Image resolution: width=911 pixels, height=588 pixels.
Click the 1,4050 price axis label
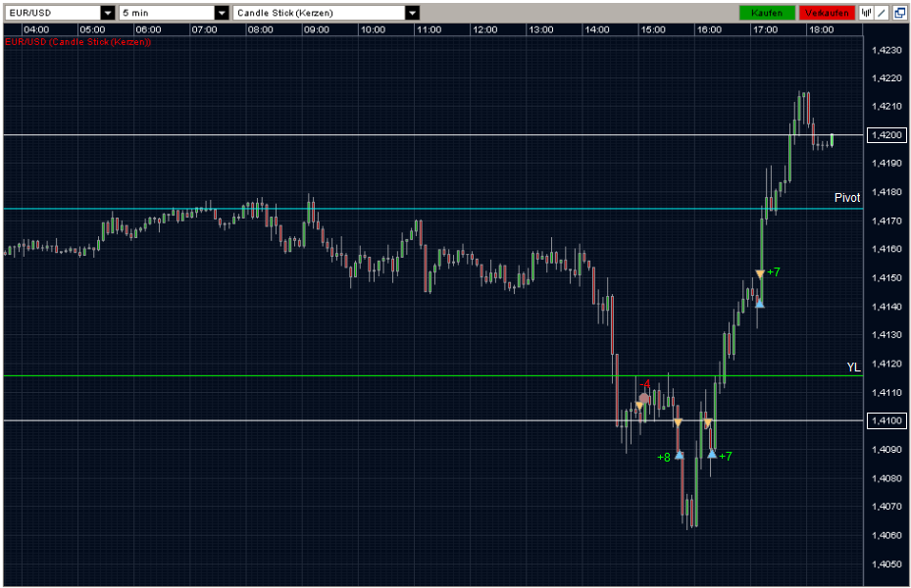coord(886,563)
